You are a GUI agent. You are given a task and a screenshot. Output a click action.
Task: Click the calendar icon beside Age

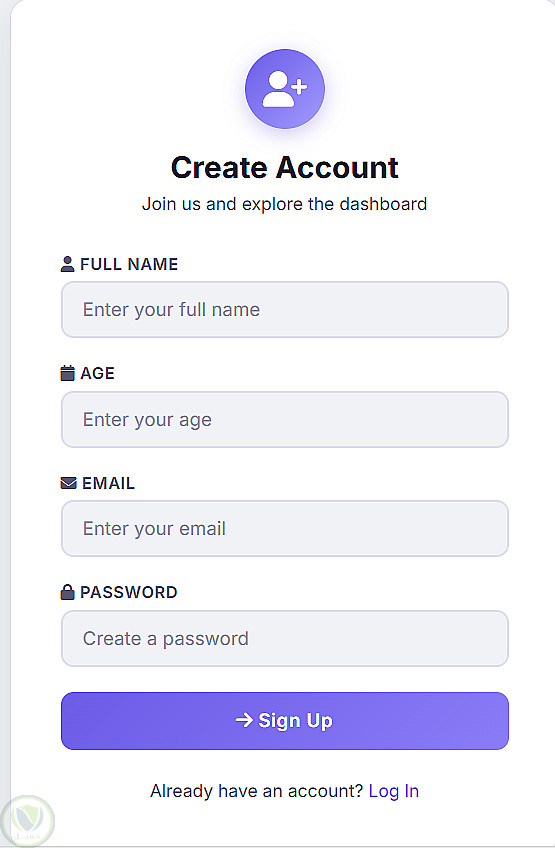[67, 373]
